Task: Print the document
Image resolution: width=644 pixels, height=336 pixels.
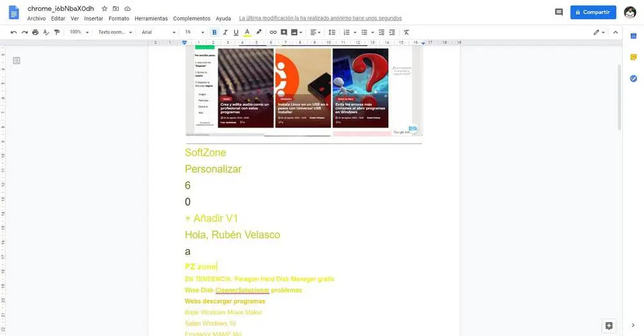Action: tap(35, 32)
